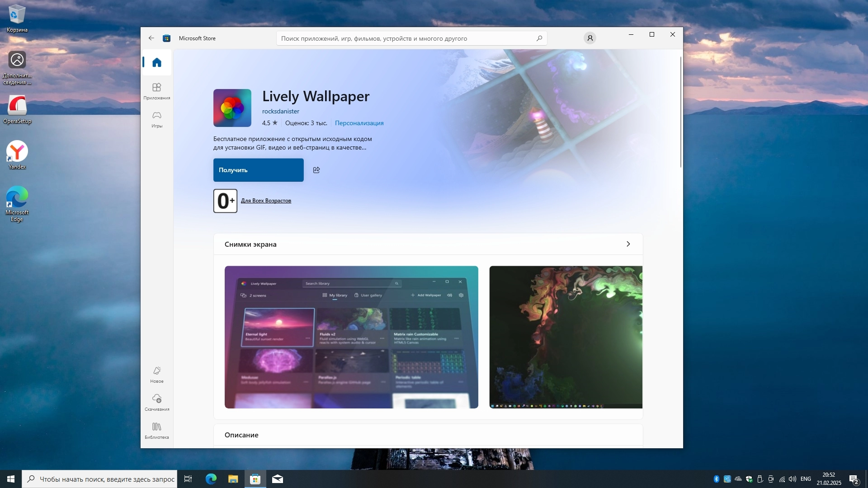Screen dimensions: 868x488
Task: Open the Персонализация category link
Action: tap(359, 123)
